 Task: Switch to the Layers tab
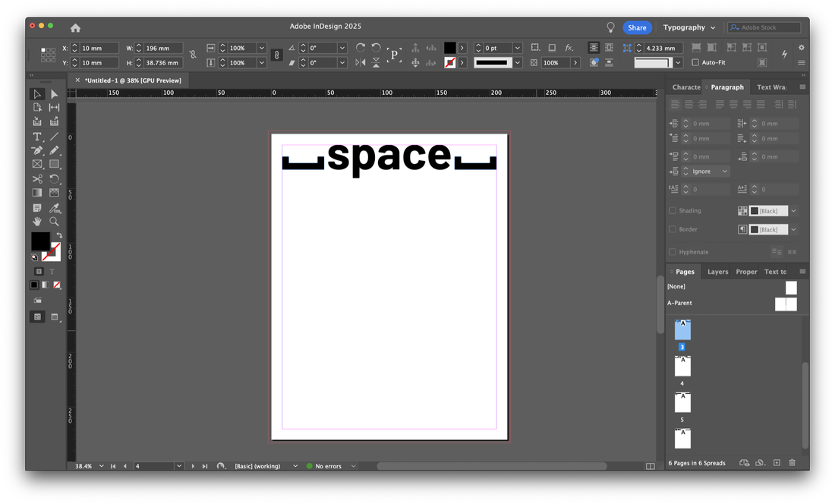717,272
